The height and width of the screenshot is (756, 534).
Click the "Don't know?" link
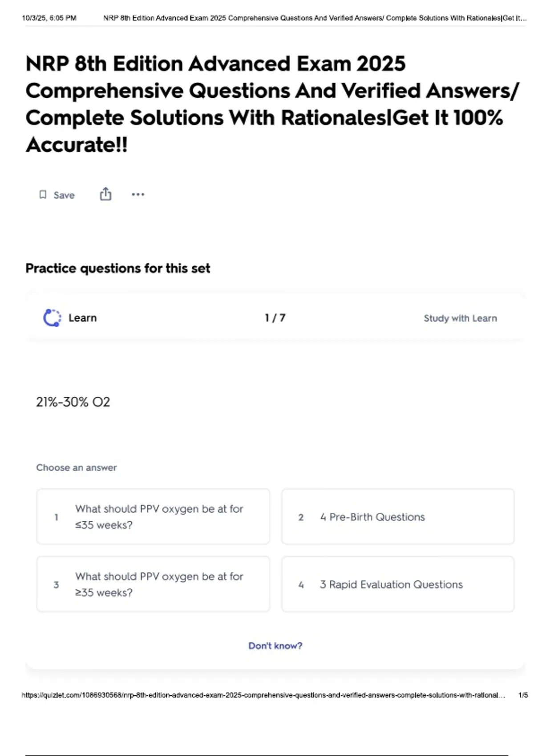click(275, 646)
